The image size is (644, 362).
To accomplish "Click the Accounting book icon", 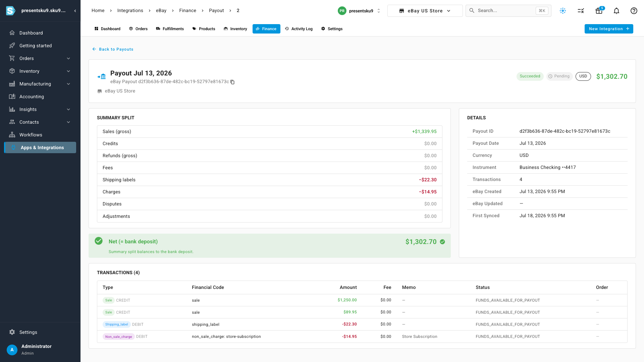I will 12,97.
